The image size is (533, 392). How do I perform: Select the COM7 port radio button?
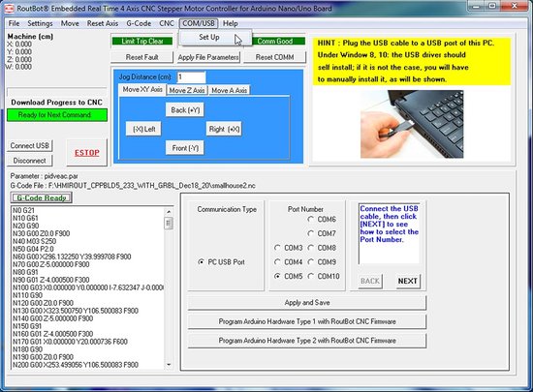point(311,233)
